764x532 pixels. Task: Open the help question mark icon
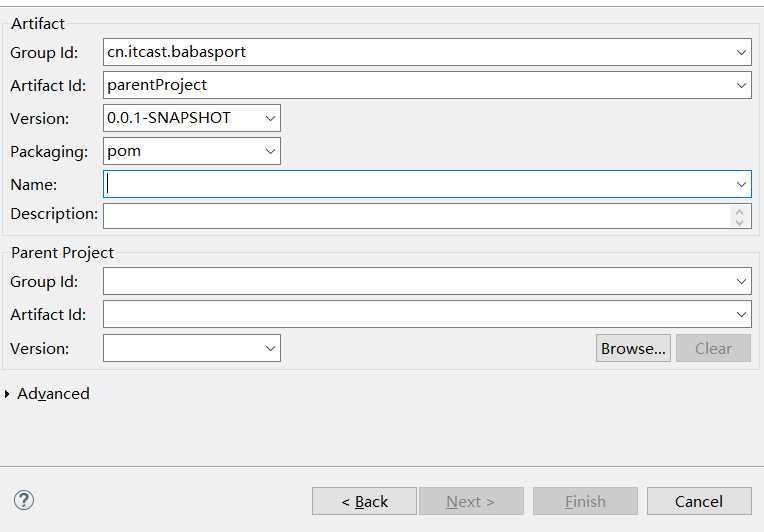[x=23, y=500]
